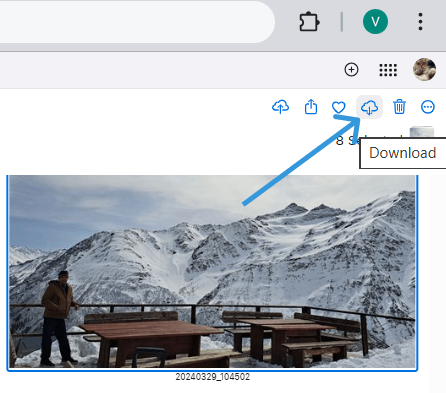446x393 pixels.
Task: Open the Chrome three-dot menu
Action: pyautogui.click(x=420, y=22)
